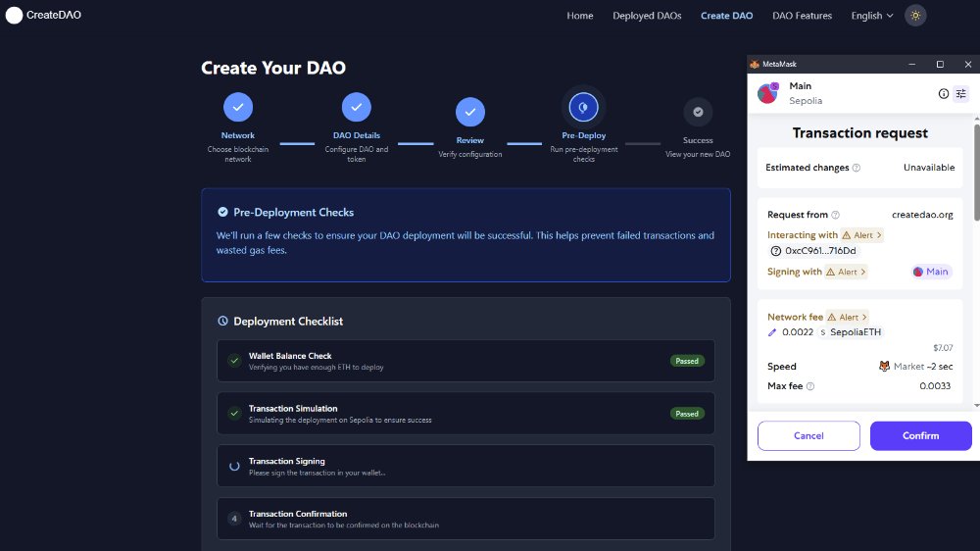Cancel the MetaMask transaction request
This screenshot has width=980, height=551.
808,436
